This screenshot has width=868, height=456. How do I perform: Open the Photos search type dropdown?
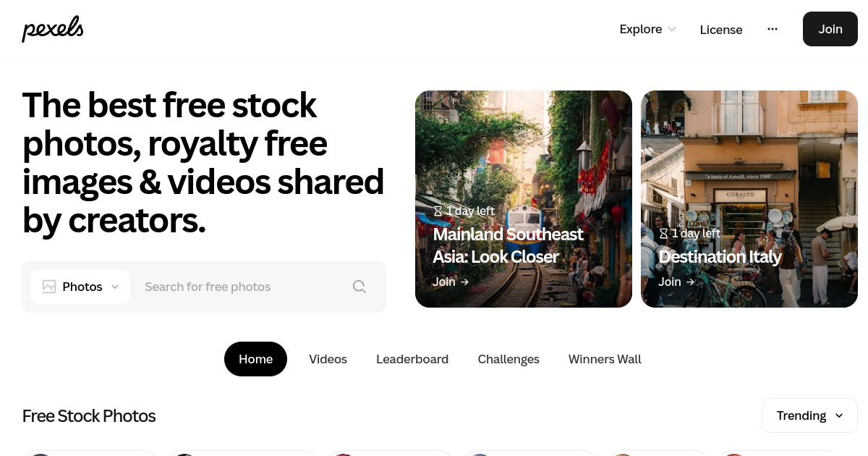(80, 287)
